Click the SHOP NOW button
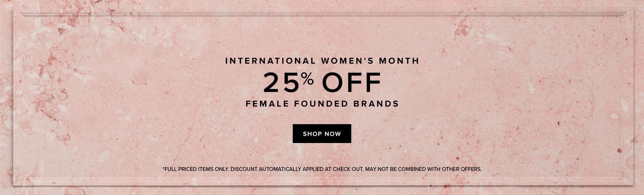This screenshot has height=195, width=644. tap(322, 134)
